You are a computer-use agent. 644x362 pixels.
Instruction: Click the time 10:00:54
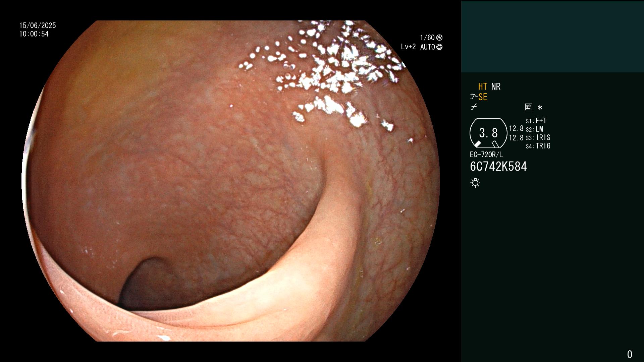[x=34, y=34]
